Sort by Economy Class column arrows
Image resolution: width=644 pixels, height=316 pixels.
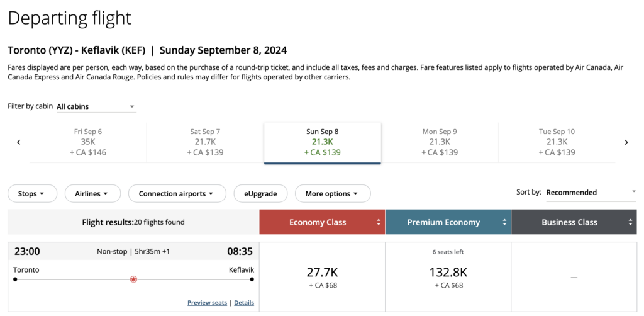(379, 222)
